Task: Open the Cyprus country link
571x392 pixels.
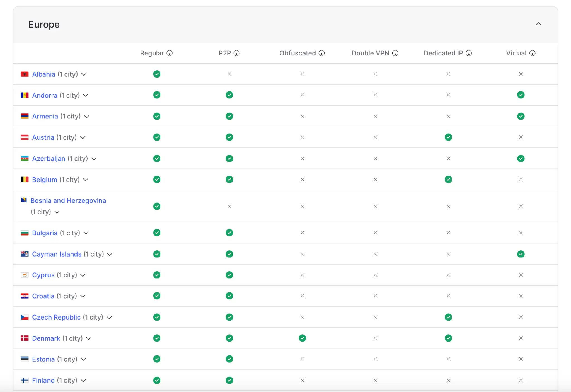Action: pyautogui.click(x=43, y=275)
